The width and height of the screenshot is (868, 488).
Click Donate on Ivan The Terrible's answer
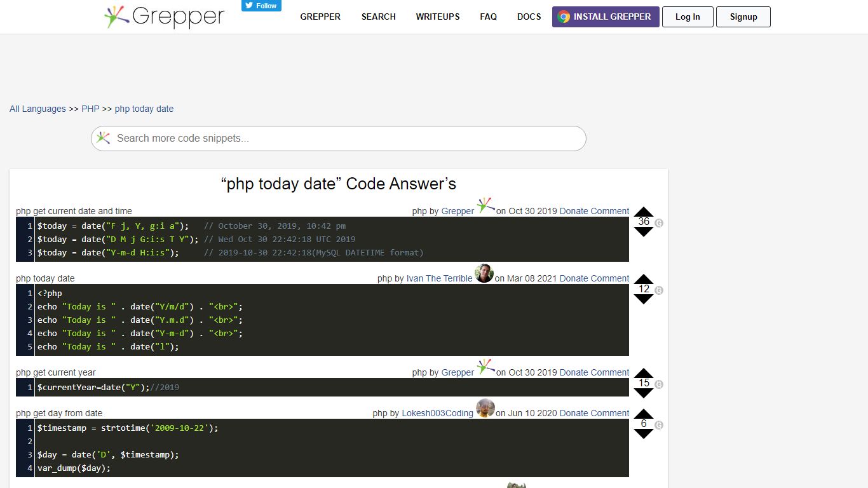(x=574, y=278)
